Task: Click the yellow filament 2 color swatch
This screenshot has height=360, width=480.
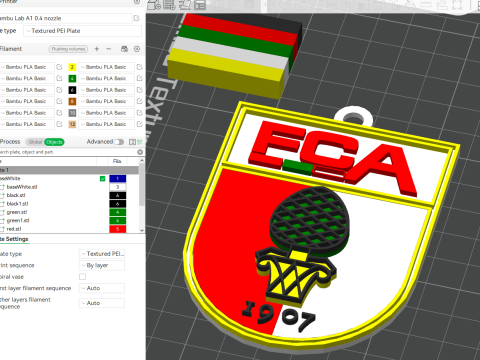Action: 72,67
